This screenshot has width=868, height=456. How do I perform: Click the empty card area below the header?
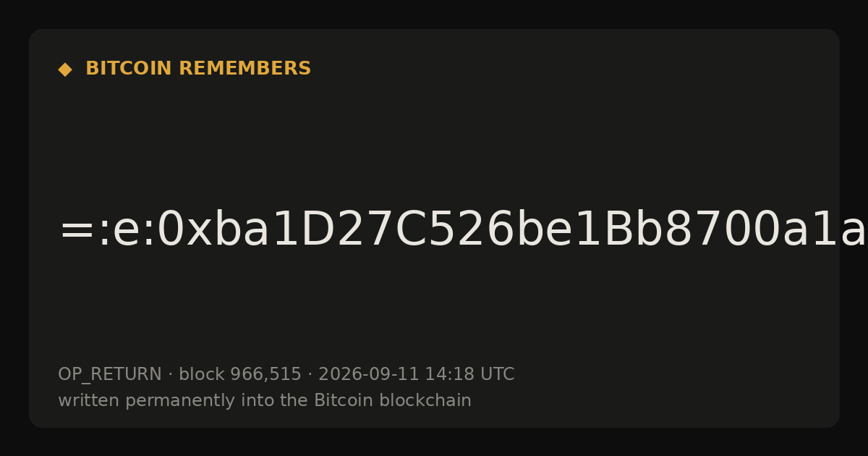click(434, 145)
